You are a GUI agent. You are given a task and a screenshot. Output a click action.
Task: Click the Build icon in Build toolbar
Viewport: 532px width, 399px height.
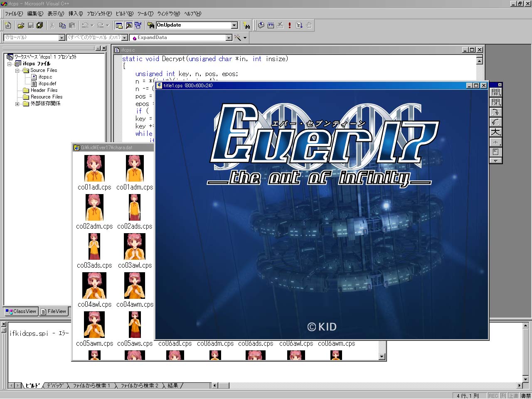coord(271,25)
